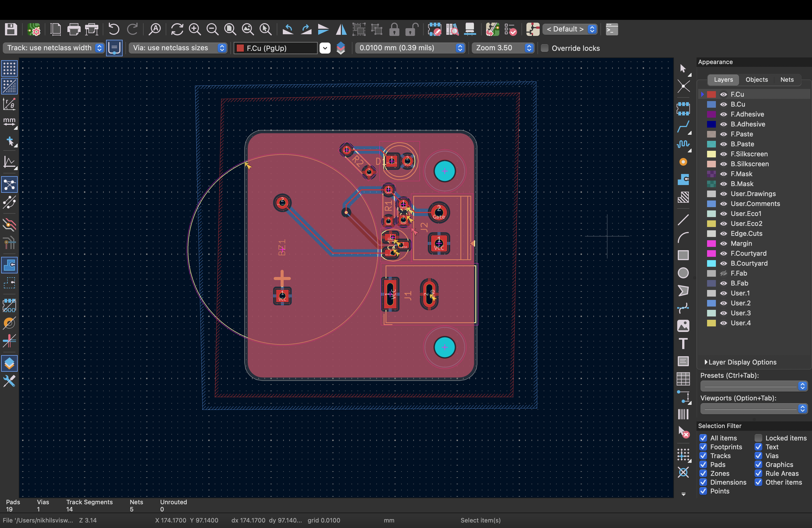The height and width of the screenshot is (528, 812).
Task: Click the Save board icon
Action: pyautogui.click(x=11, y=29)
